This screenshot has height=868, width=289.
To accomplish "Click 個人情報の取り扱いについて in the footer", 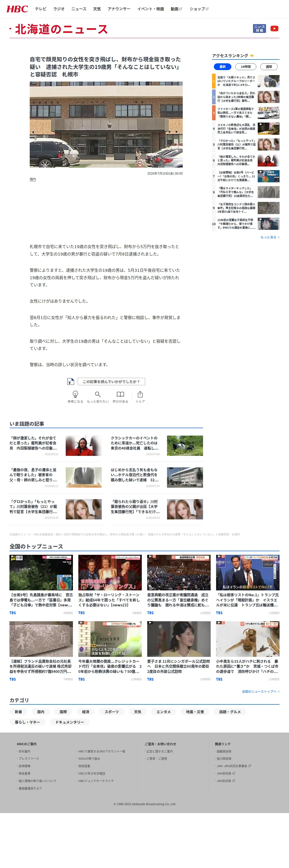I will pos(37,781).
